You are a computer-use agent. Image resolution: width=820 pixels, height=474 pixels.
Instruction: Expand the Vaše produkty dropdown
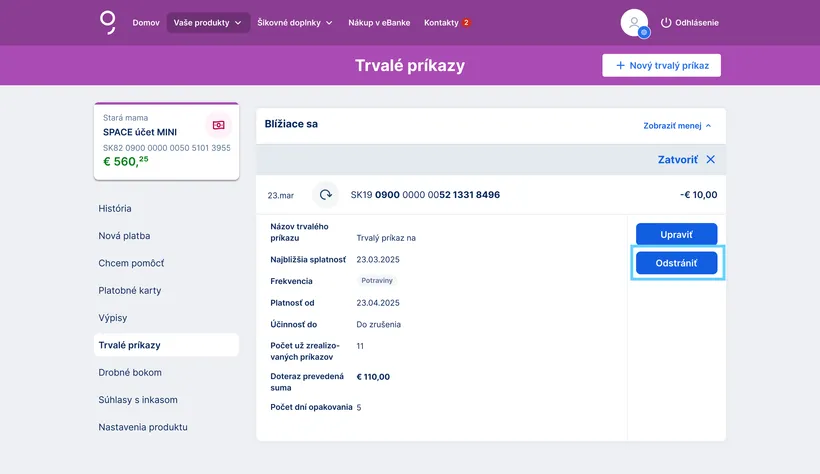coord(208,23)
